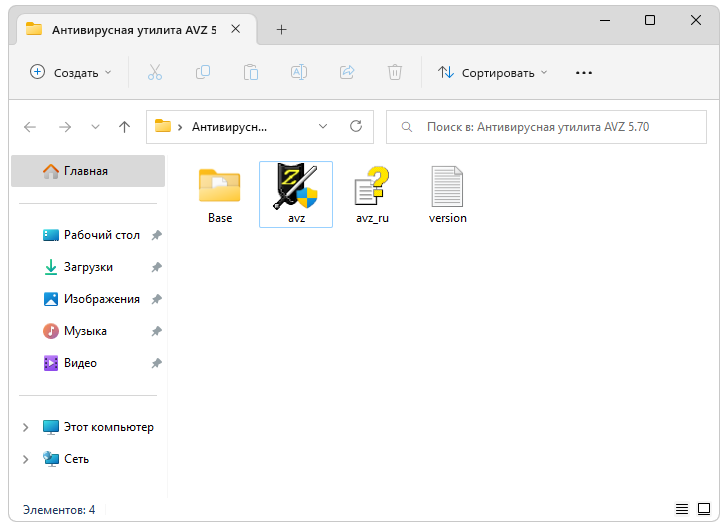724x529 pixels.
Task: Open Музыка in navigation pane
Action: point(75,331)
